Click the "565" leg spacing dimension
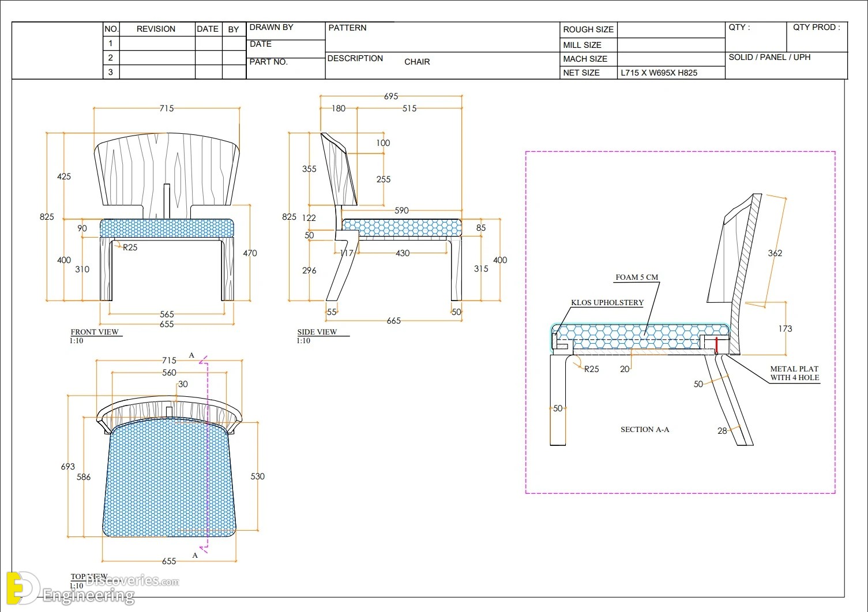This screenshot has width=868, height=612. [167, 314]
